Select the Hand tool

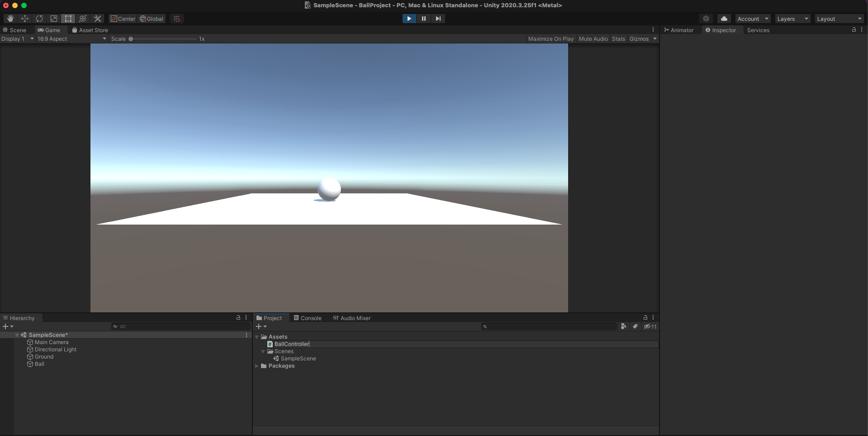coord(10,19)
